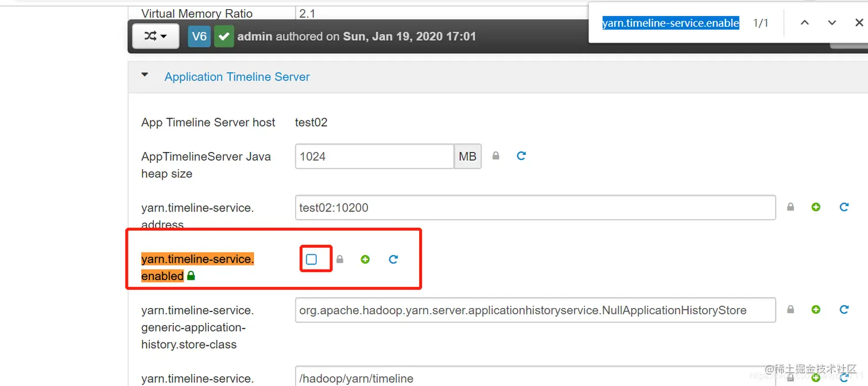Click the App Timeline Server host label
This screenshot has width=868, height=386.
pos(208,122)
